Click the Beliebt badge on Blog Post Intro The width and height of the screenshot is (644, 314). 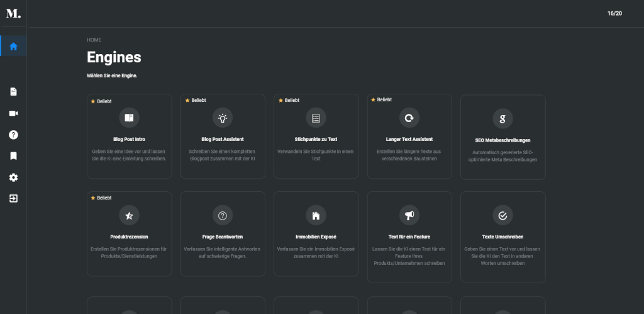click(x=101, y=101)
